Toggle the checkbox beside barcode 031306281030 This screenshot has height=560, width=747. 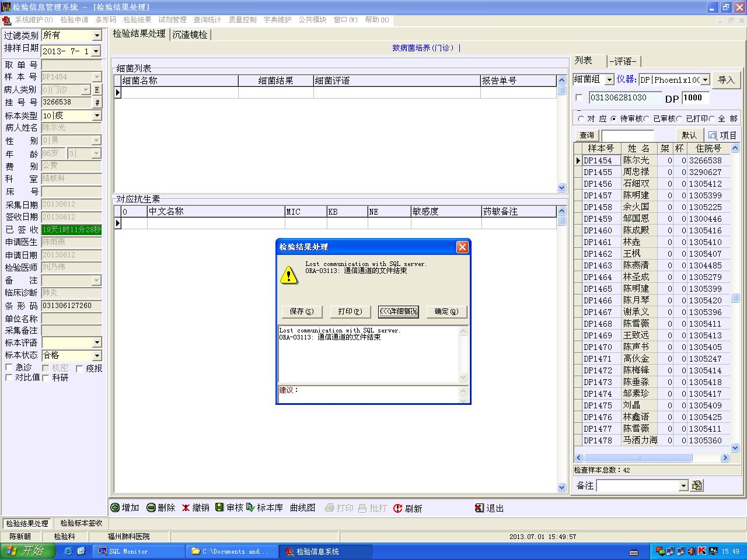579,98
